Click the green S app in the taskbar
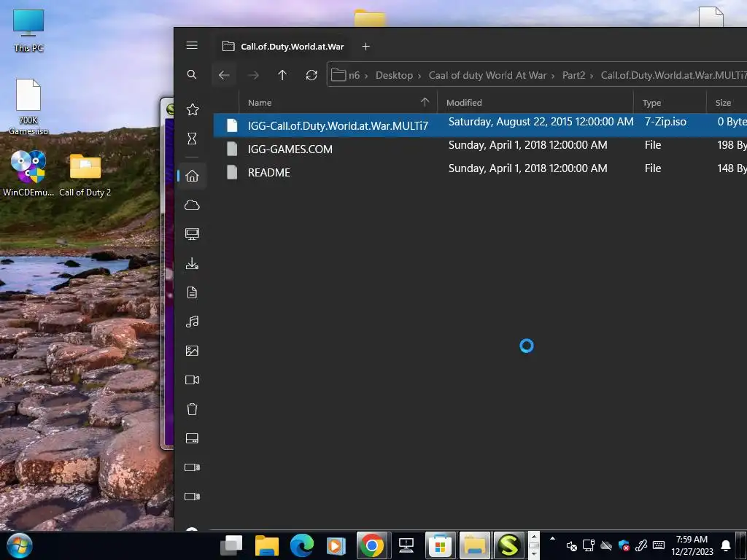This screenshot has width=747, height=560. coord(508,545)
